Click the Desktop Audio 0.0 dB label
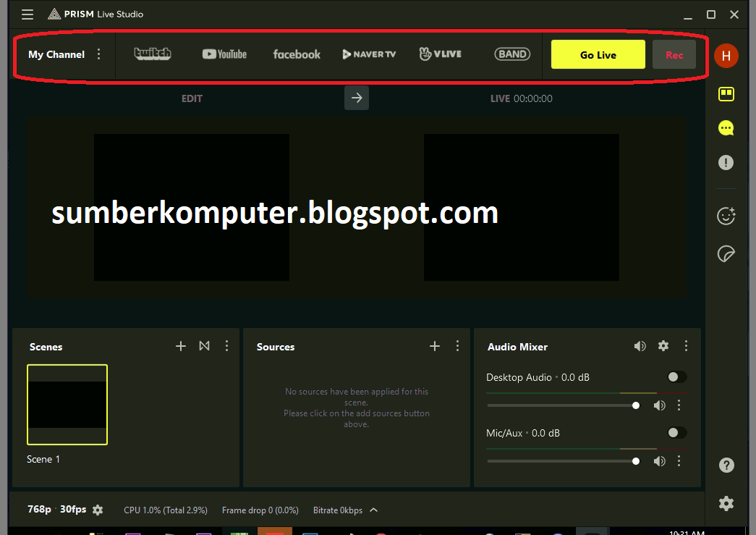This screenshot has width=756, height=535. 538,377
